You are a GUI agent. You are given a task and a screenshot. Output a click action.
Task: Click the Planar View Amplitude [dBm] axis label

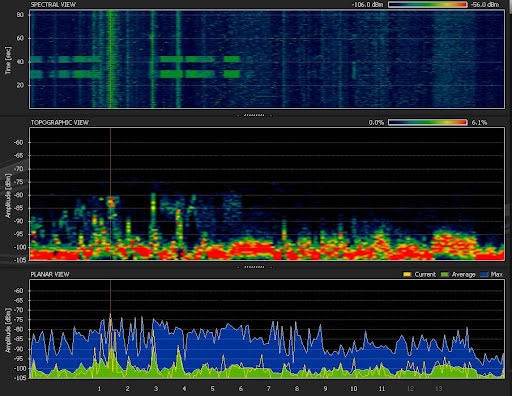coord(8,330)
